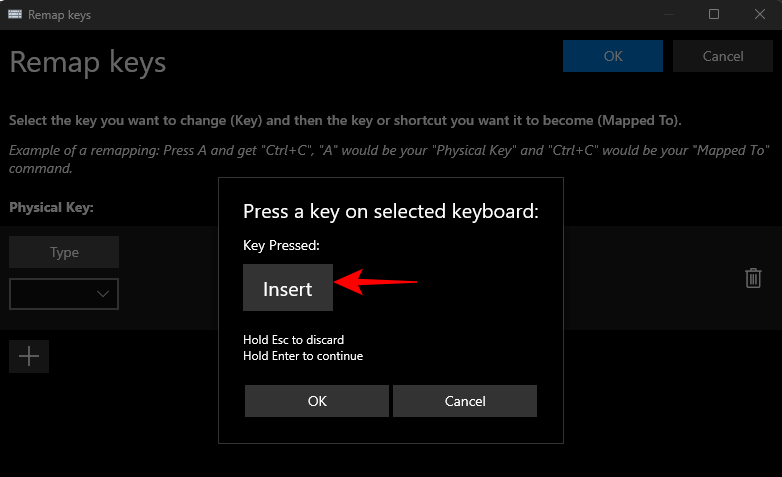Viewport: 782px width, 477px height.
Task: Click the top-right Cancel button
Action: pyautogui.click(x=723, y=56)
